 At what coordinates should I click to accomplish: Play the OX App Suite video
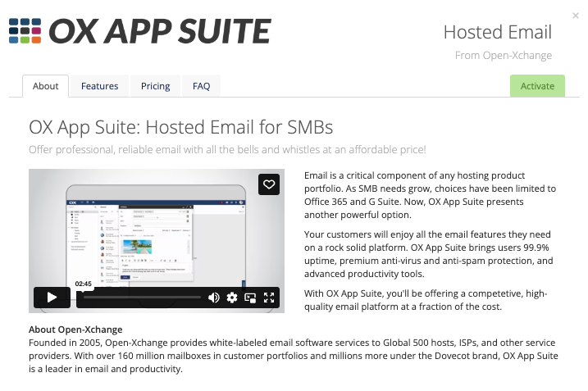52,298
